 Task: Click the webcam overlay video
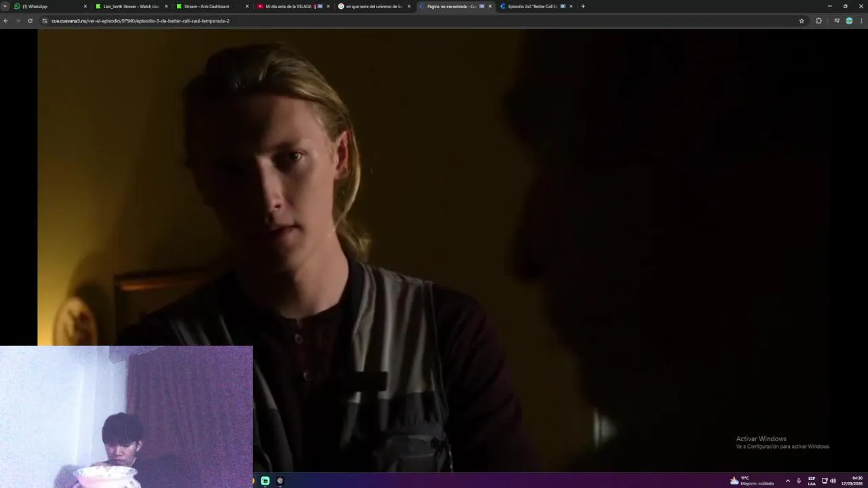coord(126,417)
